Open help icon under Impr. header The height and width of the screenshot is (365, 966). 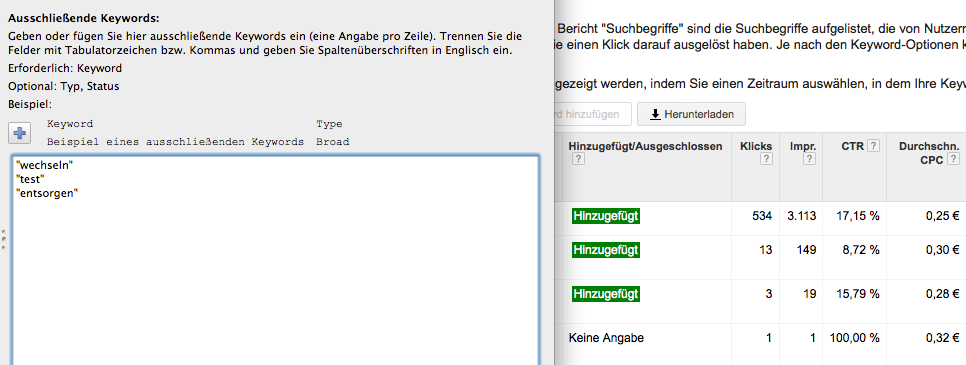(810, 159)
